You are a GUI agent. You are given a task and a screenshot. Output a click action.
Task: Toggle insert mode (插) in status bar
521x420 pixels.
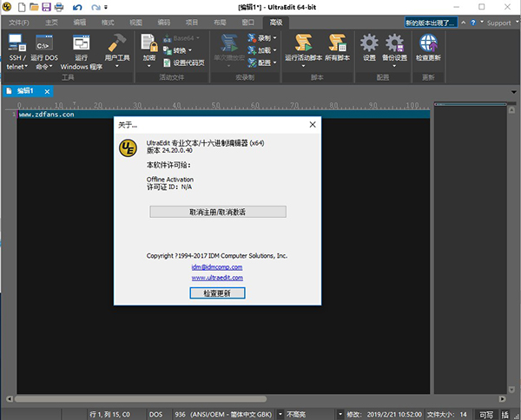coord(505,414)
